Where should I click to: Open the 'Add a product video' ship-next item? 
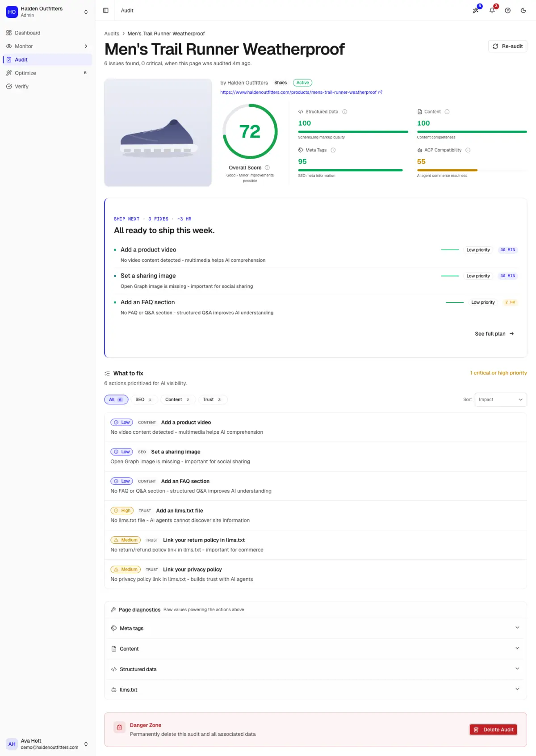coord(316,255)
